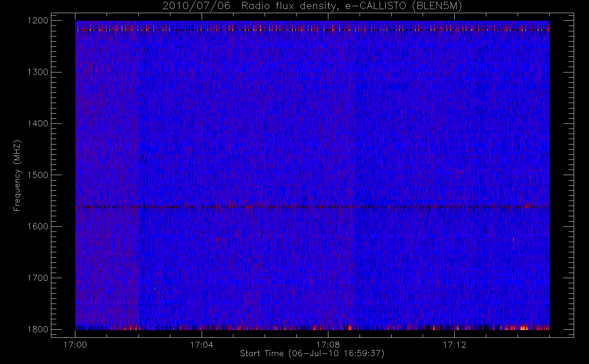Click the 17:00 time tick label
This screenshot has width=589, height=364.
click(x=75, y=345)
